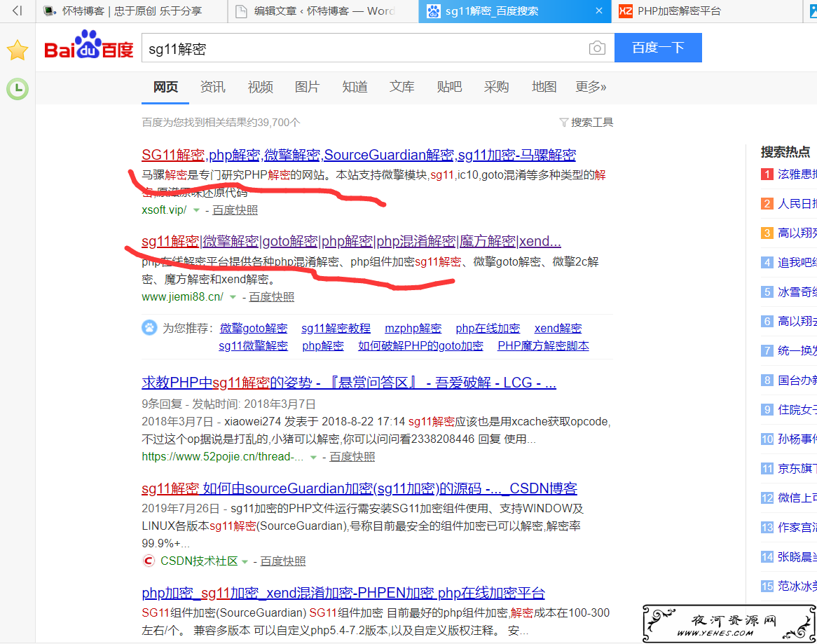
Task: Open suggested search sg11微擎解密
Action: pyautogui.click(x=253, y=346)
